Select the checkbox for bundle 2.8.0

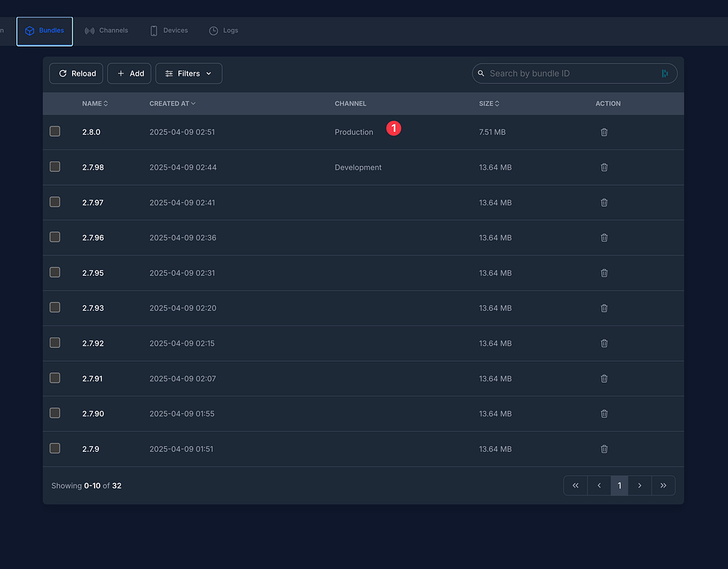pos(55,132)
